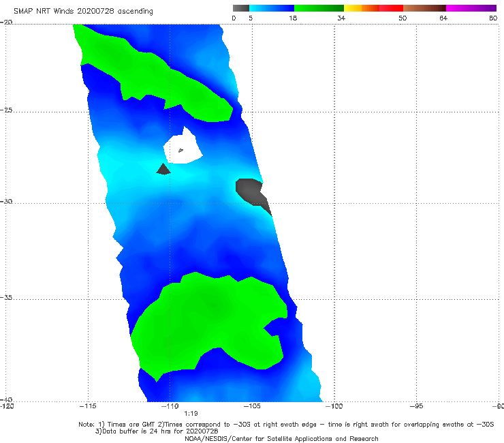Select the gray 0–5 segment of the color bar

pos(241,8)
